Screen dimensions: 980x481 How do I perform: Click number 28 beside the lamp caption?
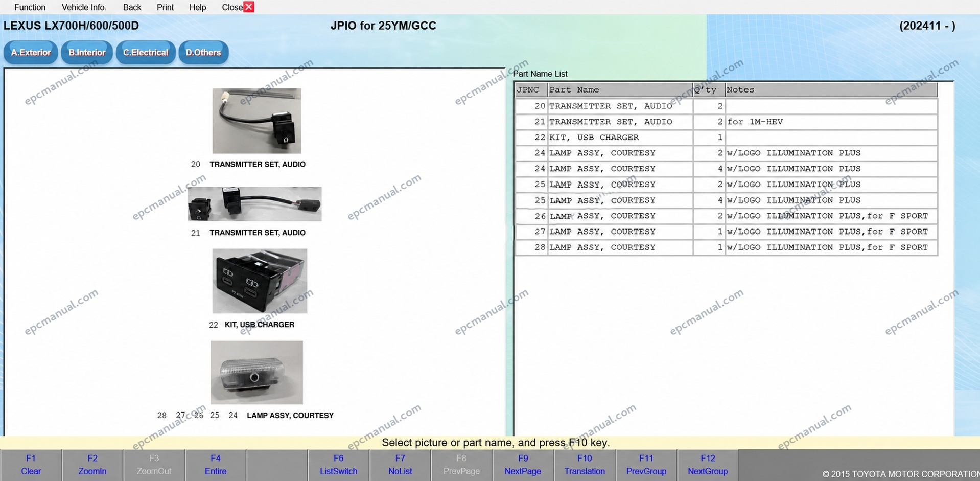[162, 416]
